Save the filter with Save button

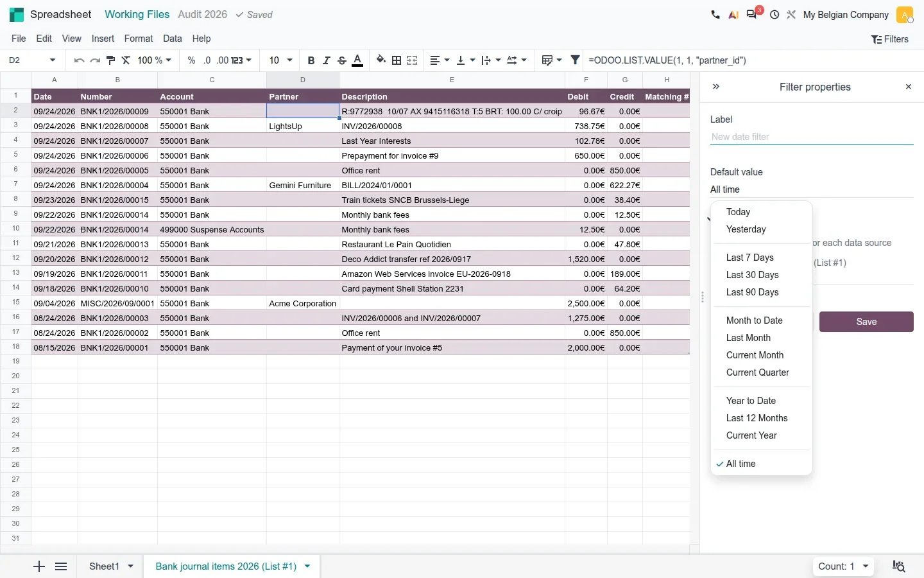[x=866, y=322]
